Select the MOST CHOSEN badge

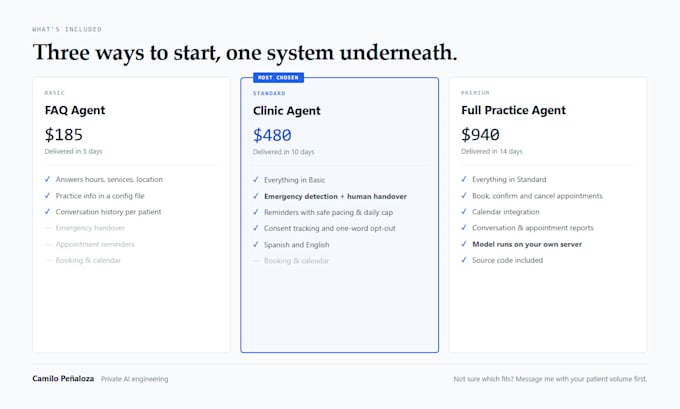pos(278,78)
